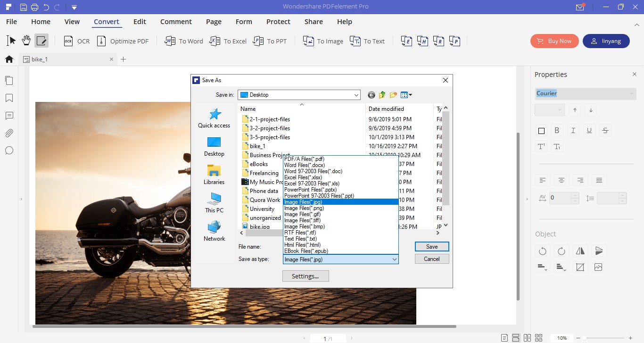Open the attachments panel

[9, 133]
